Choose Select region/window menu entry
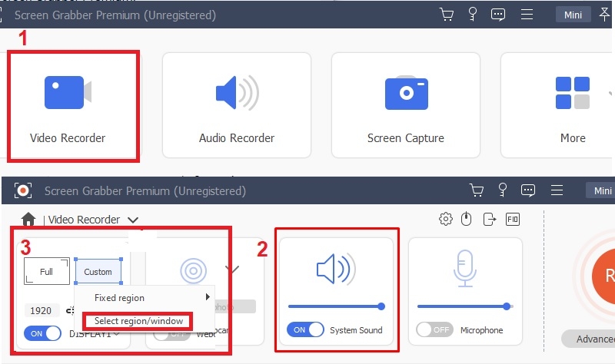The image size is (615, 364). pyautogui.click(x=138, y=320)
